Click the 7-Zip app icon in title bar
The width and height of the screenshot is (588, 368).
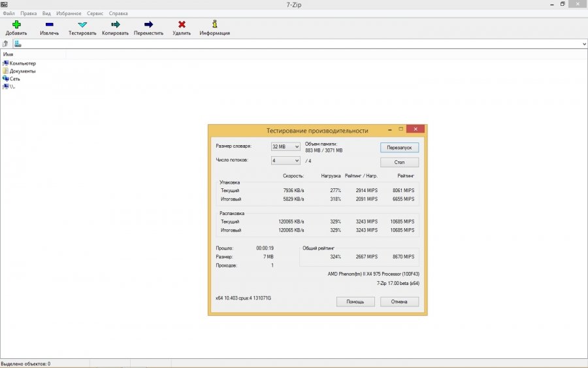pos(4,4)
